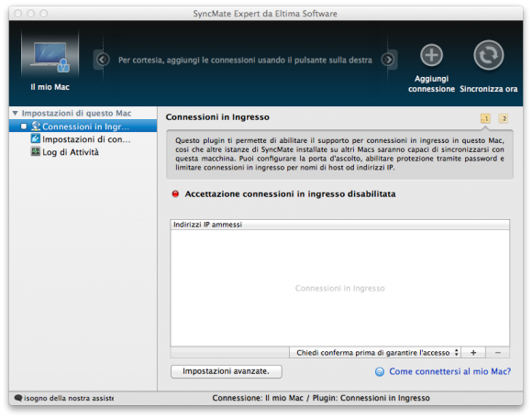Viewport: 532px width, 418px height.
Task: Open Come connettersi al mio Mac link
Action: 449,371
